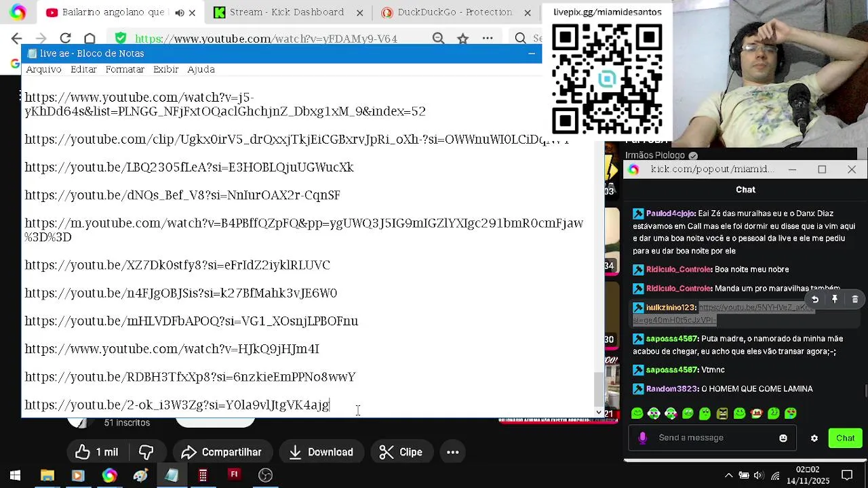The height and width of the screenshot is (488, 868).
Task: Open more actions menu under the video
Action: [453, 452]
